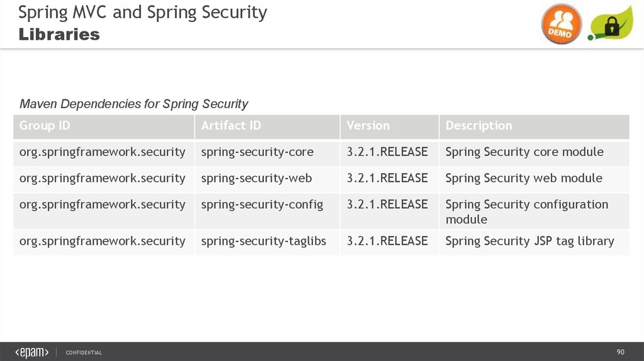Click the CONFIDENTIAL footer label
644x361 pixels.
(x=84, y=353)
